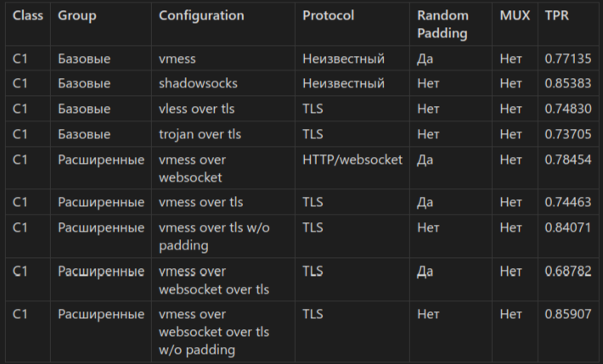Viewport: 603px width, 364px height.
Task: Select the TPR value 0.68782
Action: (x=568, y=272)
